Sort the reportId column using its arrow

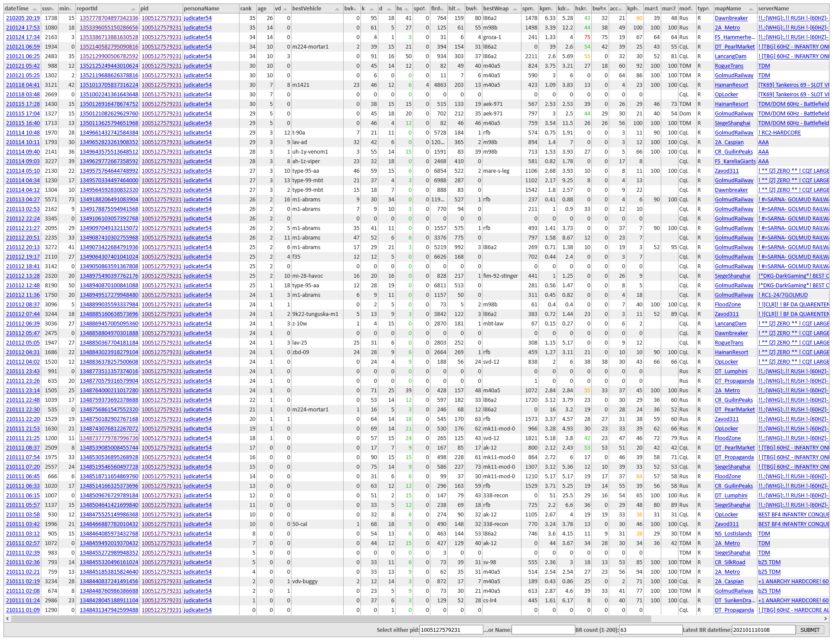(x=133, y=9)
